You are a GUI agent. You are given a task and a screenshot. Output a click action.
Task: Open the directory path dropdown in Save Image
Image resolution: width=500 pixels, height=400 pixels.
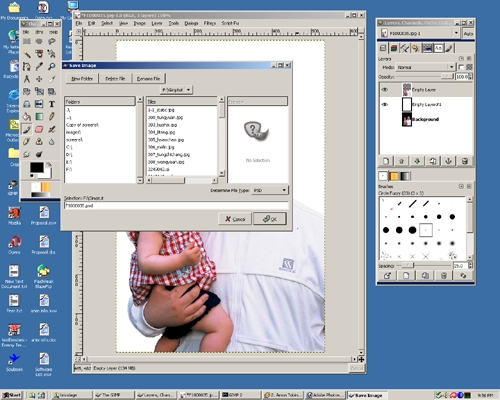pos(176,90)
